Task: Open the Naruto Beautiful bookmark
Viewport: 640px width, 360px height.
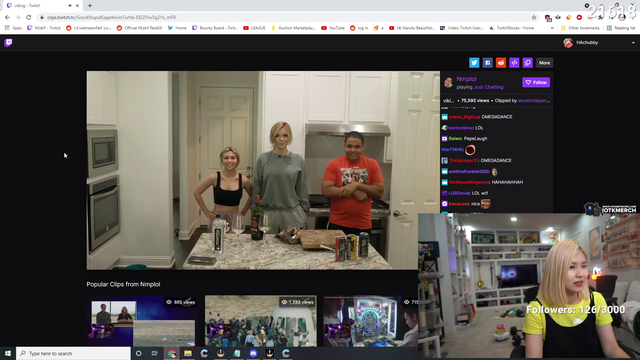Action: 412,28
